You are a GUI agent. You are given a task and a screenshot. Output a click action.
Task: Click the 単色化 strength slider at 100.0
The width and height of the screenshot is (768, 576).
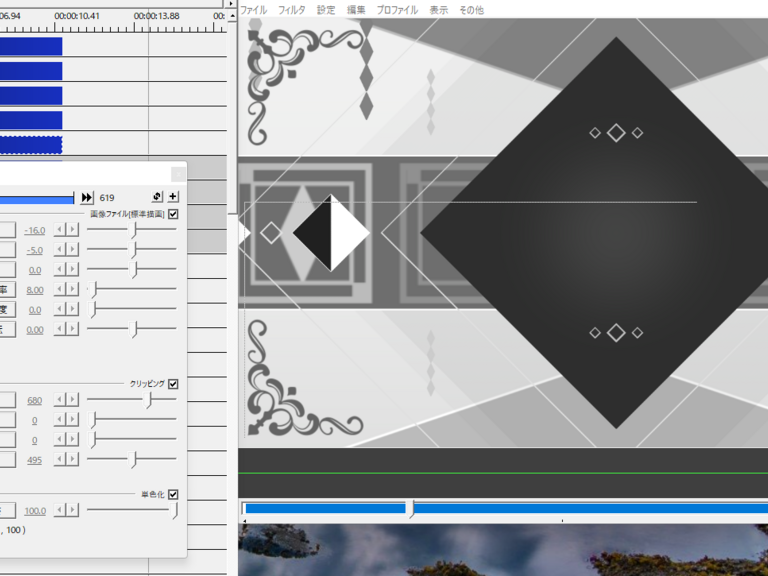coord(132,510)
